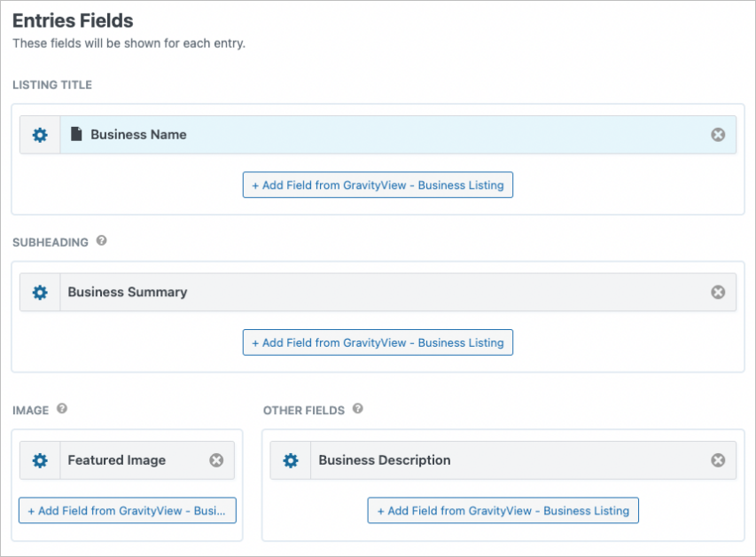Select the Business Summary field row
The height and width of the screenshot is (557, 756).
[x=355, y=292]
